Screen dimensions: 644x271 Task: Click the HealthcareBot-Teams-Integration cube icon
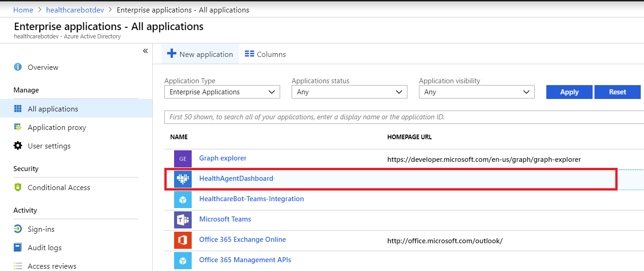[x=183, y=199]
